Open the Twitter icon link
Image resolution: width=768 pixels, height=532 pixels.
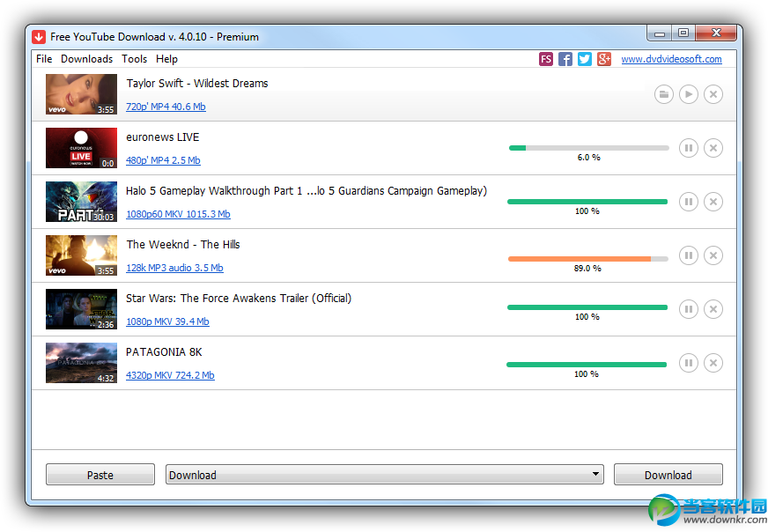pos(584,59)
